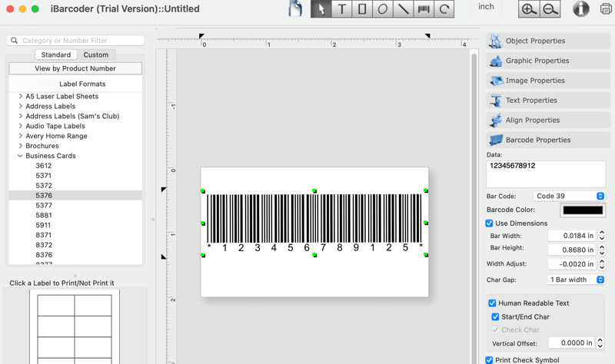Zoom in with the magnifier plus

(x=529, y=9)
